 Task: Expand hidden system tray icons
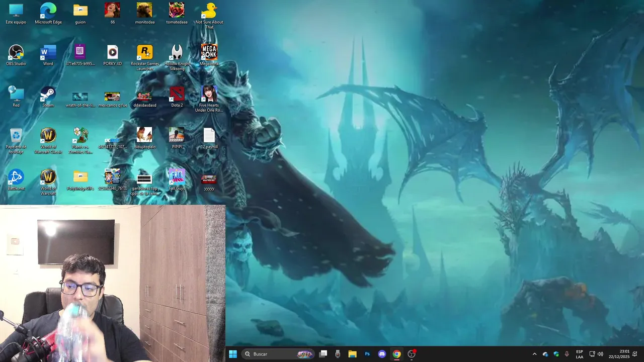[534, 354]
